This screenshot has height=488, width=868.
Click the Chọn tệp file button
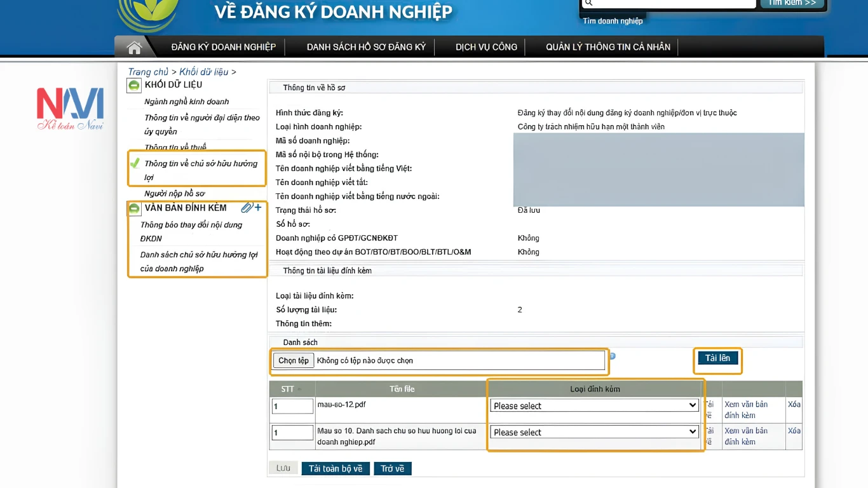[x=294, y=360]
